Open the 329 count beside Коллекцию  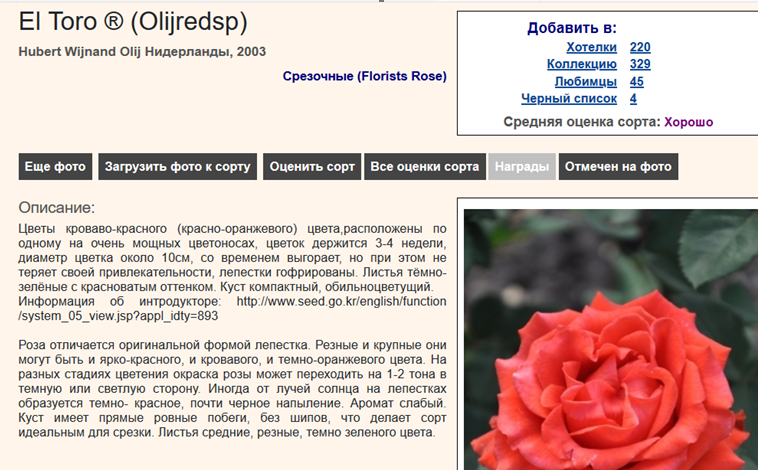(640, 64)
